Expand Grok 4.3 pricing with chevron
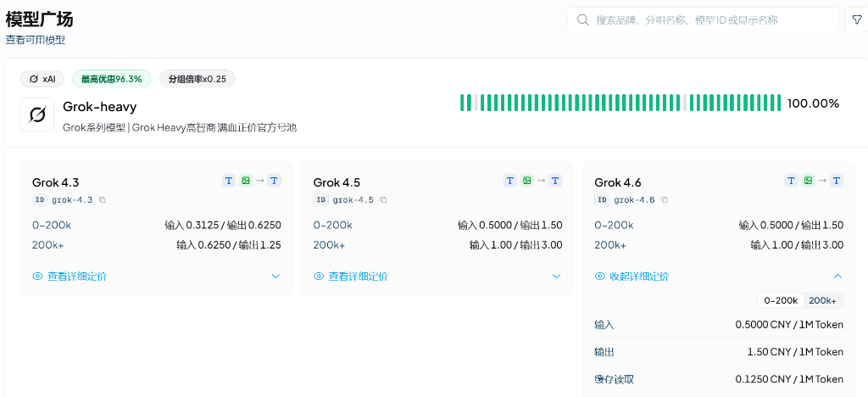 [x=275, y=277]
